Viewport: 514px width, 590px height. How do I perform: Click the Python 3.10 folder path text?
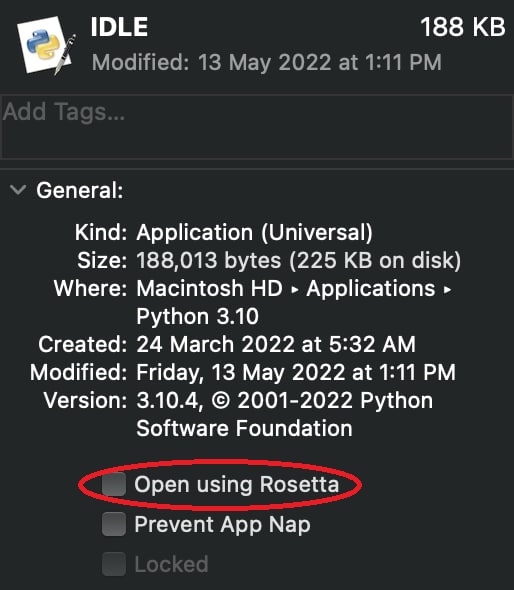(198, 316)
